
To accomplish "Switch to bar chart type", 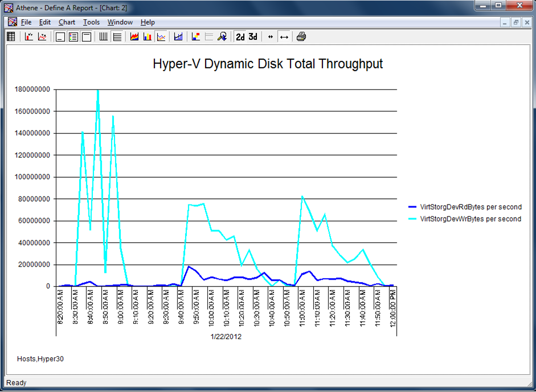I will pos(148,36).
